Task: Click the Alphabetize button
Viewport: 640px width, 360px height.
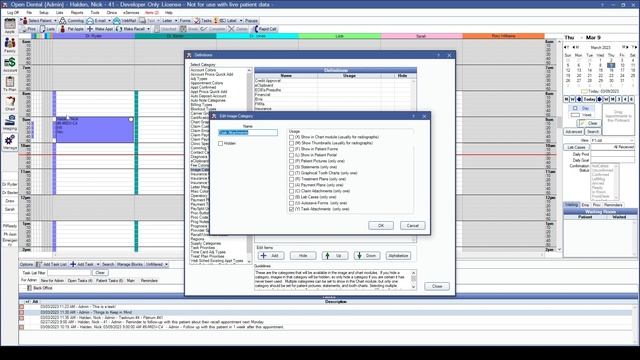Action: 398,256
